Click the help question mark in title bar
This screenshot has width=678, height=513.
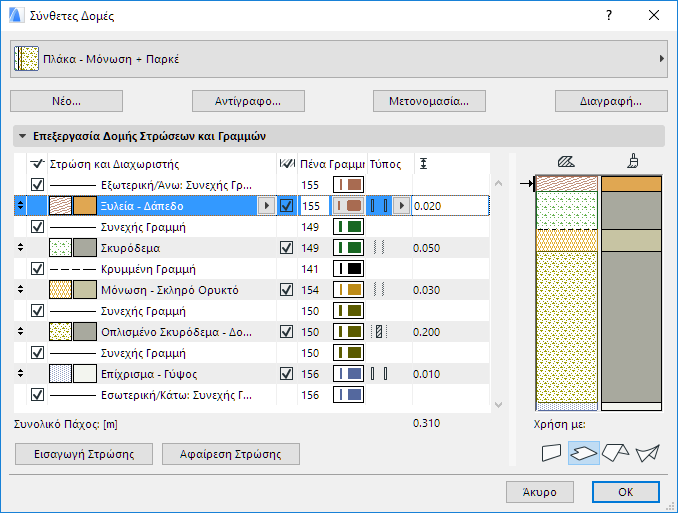609,16
